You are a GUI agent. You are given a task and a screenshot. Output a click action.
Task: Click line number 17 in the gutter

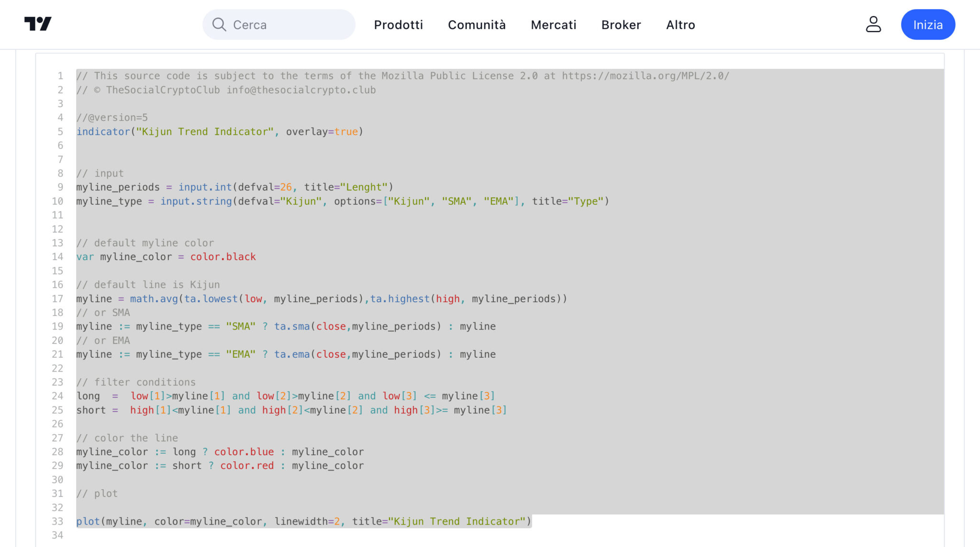point(57,299)
